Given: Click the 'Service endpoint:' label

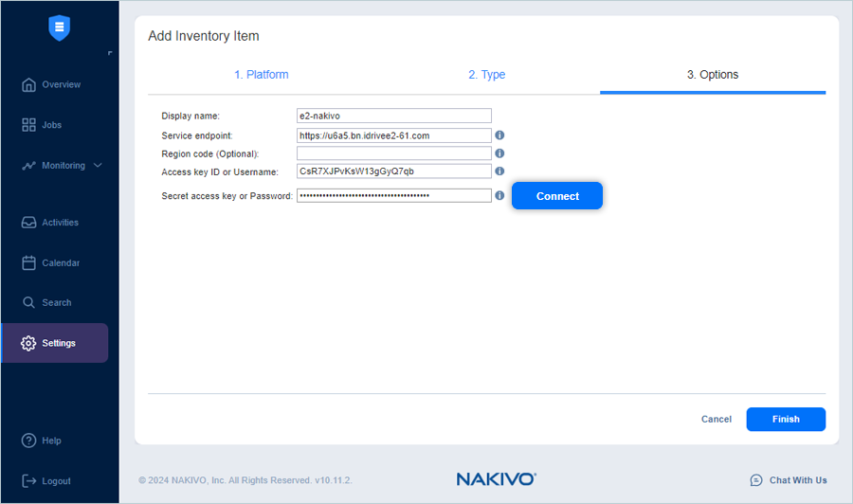Looking at the screenshot, I should pos(197,135).
